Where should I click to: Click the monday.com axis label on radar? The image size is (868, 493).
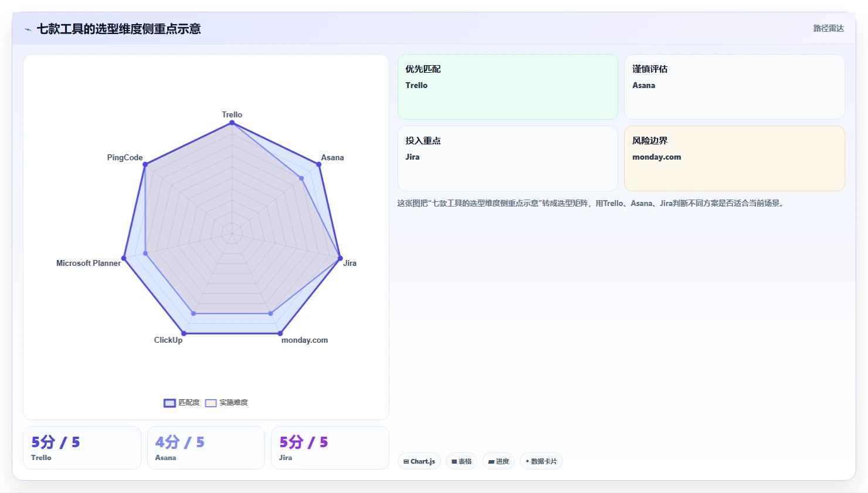(x=304, y=340)
